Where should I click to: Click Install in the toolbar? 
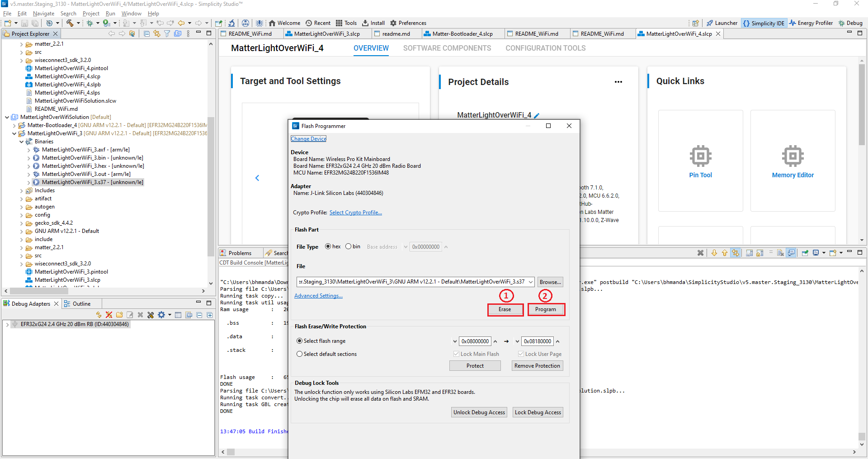[373, 23]
